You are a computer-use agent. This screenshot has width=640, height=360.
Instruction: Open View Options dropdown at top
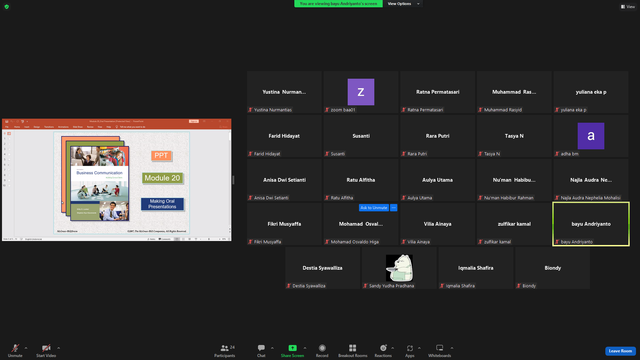[x=403, y=4]
